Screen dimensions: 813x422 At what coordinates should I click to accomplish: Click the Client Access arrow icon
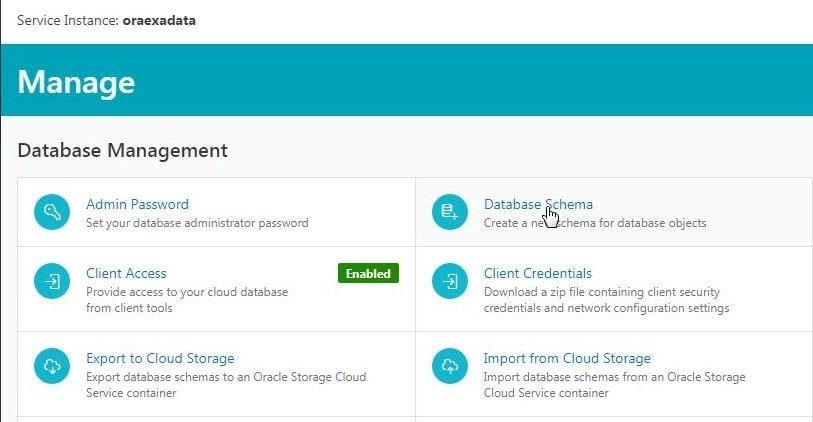(x=52, y=281)
